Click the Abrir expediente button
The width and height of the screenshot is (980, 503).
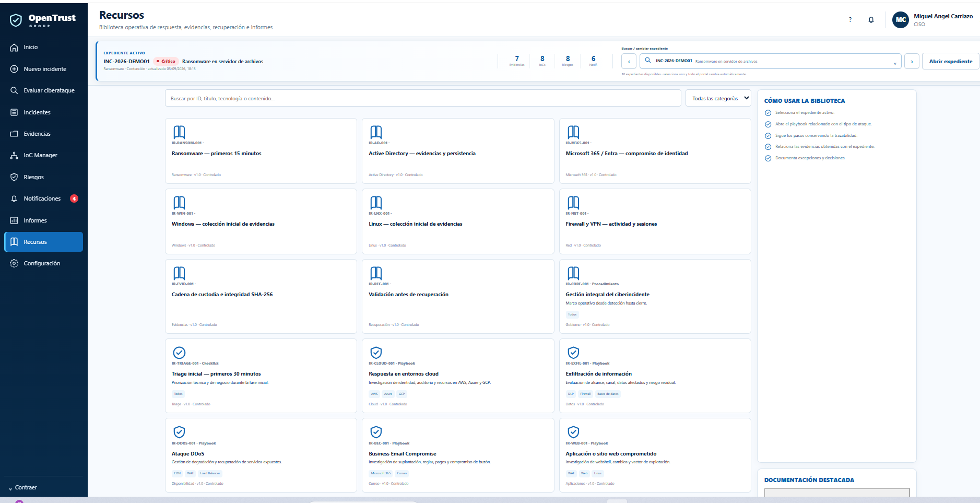click(951, 61)
